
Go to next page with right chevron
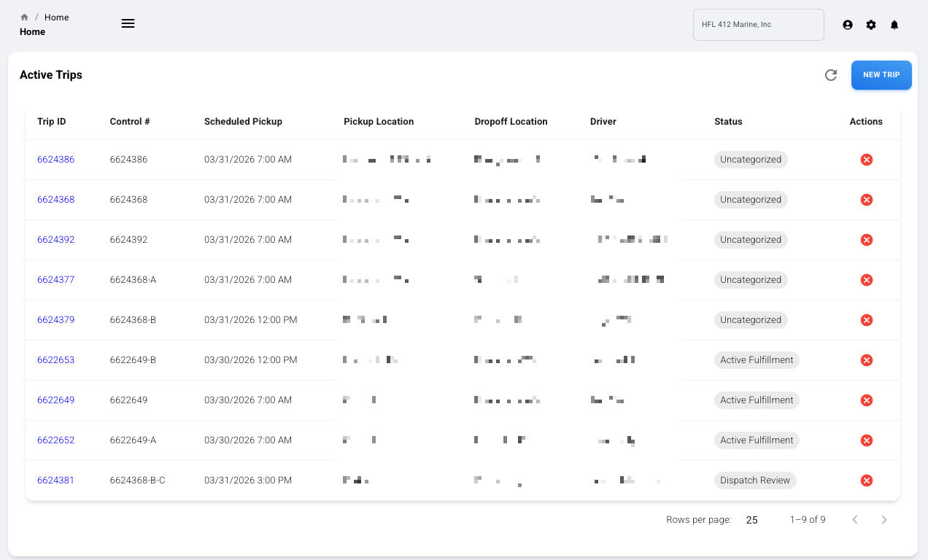[x=884, y=519]
